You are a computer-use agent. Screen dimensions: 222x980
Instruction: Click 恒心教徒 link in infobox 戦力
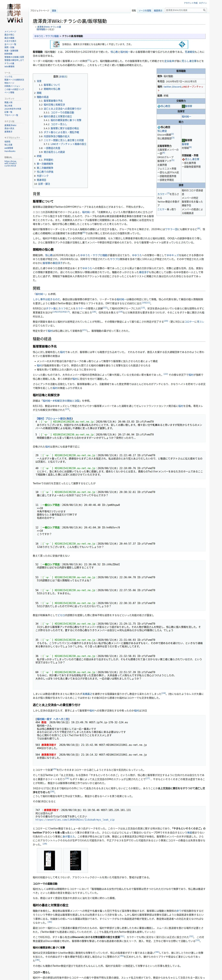(x=162, y=131)
